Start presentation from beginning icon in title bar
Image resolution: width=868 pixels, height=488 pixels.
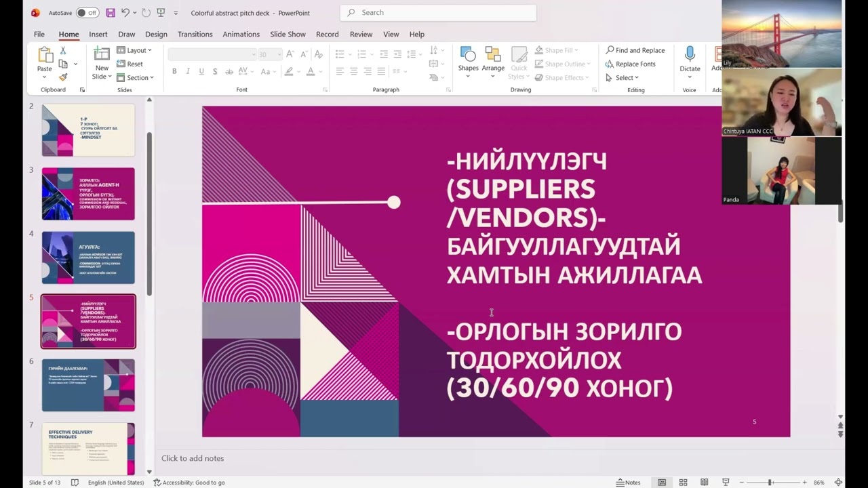[161, 13]
